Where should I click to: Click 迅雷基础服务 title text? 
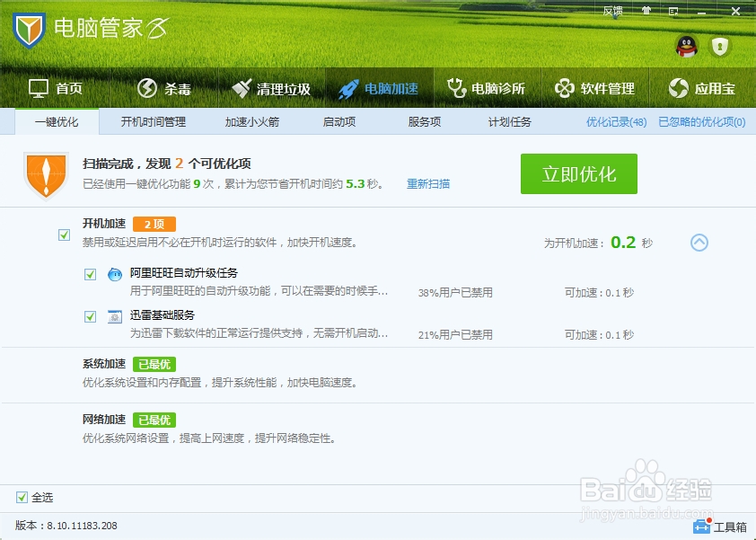click(162, 315)
